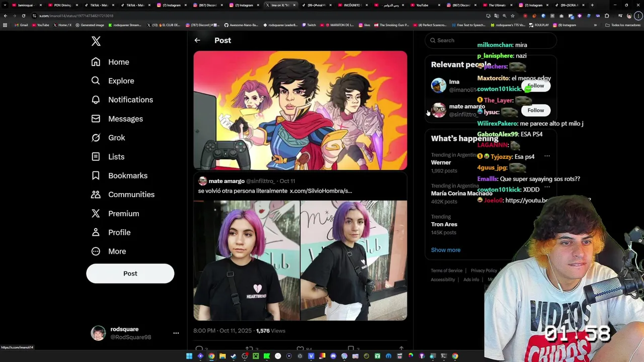This screenshot has height=362, width=644.
Task: Open Bookmarks from the sidebar
Action: pos(119,175)
